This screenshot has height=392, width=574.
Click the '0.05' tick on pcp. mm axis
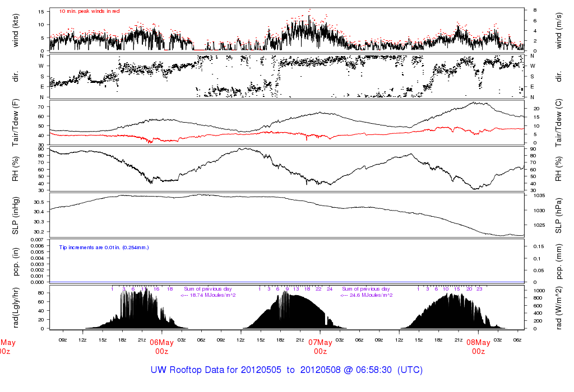tap(539, 270)
